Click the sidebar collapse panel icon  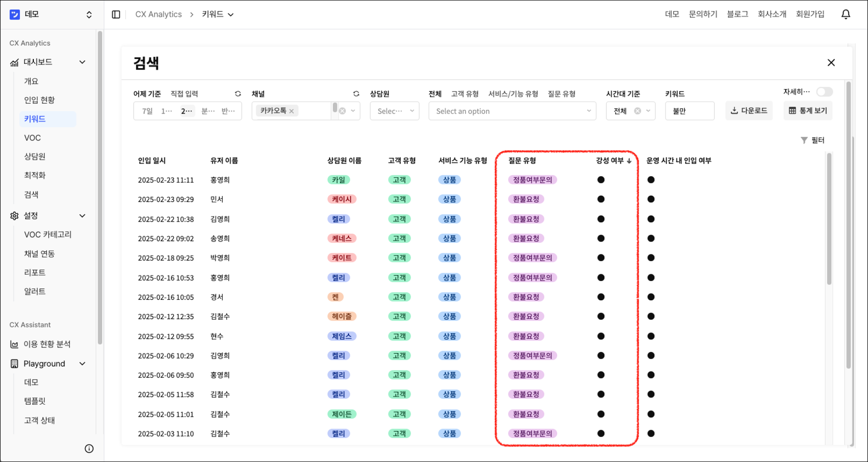pos(116,14)
